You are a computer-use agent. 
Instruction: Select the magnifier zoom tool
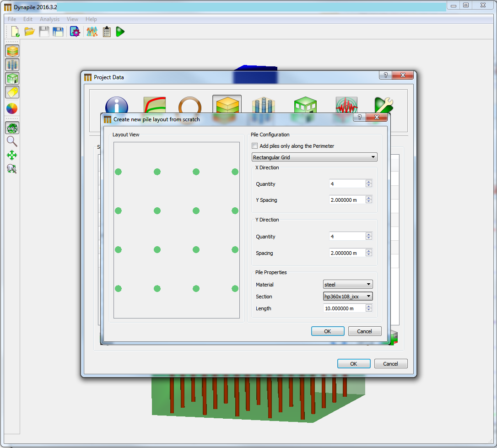click(12, 141)
